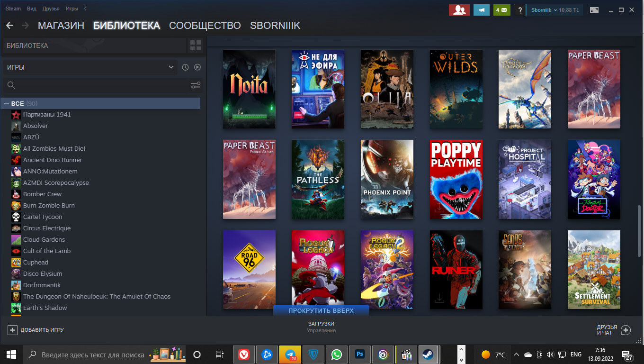This screenshot has width=644, height=364.
Task: Open Project Hospital game cover
Action: click(525, 179)
